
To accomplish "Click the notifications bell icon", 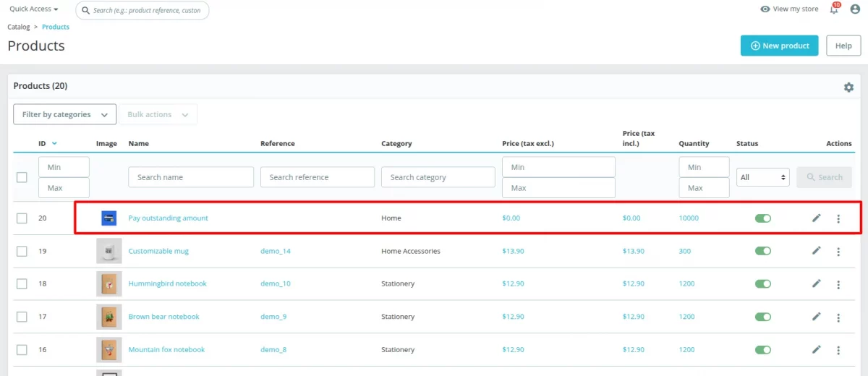I will tap(834, 9).
